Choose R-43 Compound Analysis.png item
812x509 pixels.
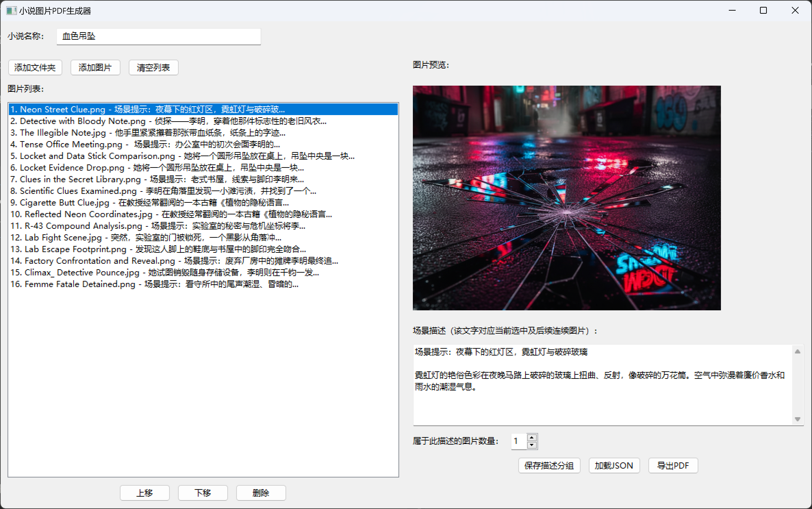157,226
